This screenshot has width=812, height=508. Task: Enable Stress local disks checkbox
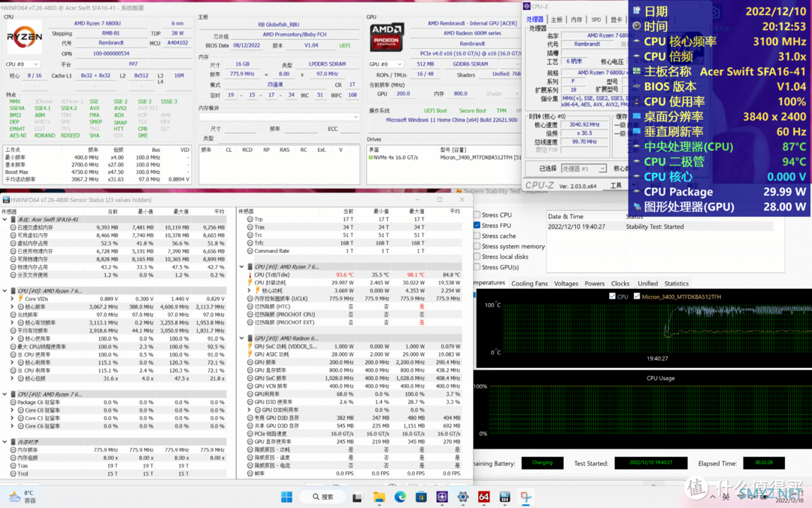(x=477, y=257)
